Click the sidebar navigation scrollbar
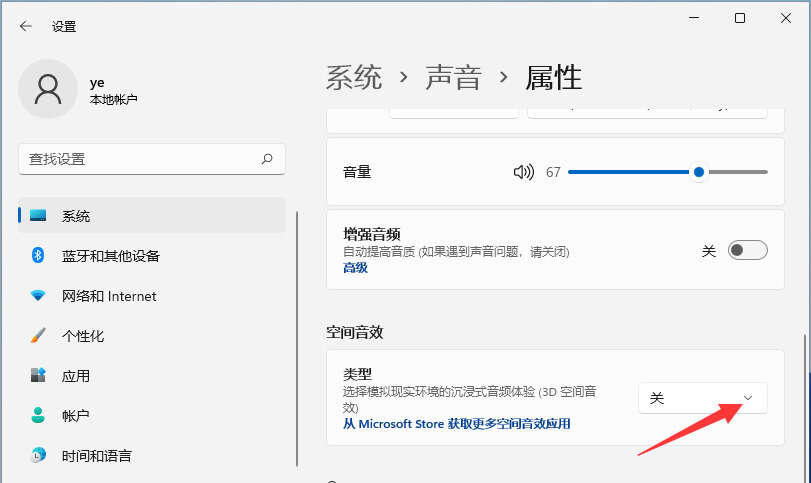The height and width of the screenshot is (483, 811). coord(297,339)
